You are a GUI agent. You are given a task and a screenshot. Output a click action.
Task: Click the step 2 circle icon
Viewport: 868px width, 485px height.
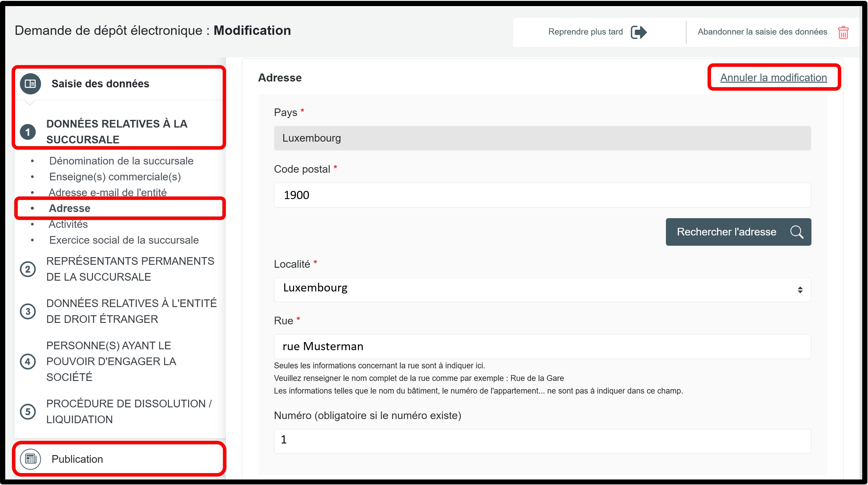click(x=28, y=269)
